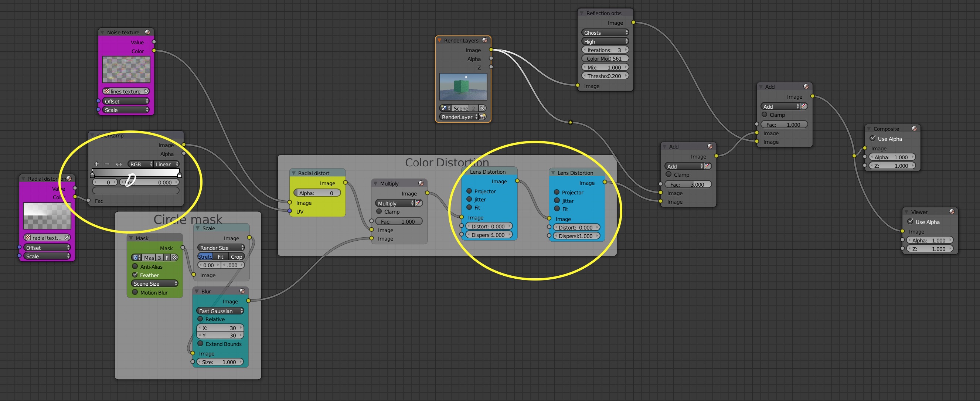Unlink scene with X in Render Layers
The image size is (980, 401).
(x=482, y=108)
